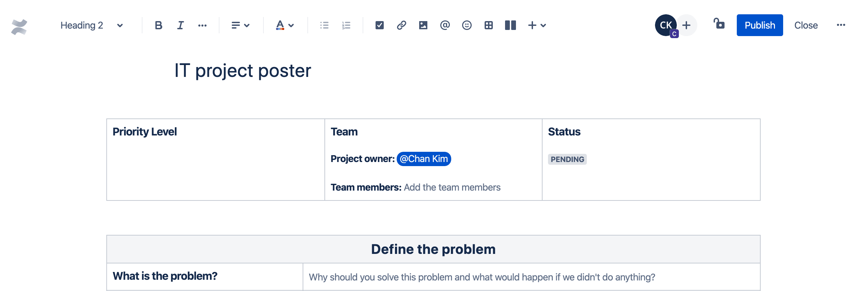Viewport: 868px width, 291px height.
Task: Insert a numbered list
Action: (346, 26)
